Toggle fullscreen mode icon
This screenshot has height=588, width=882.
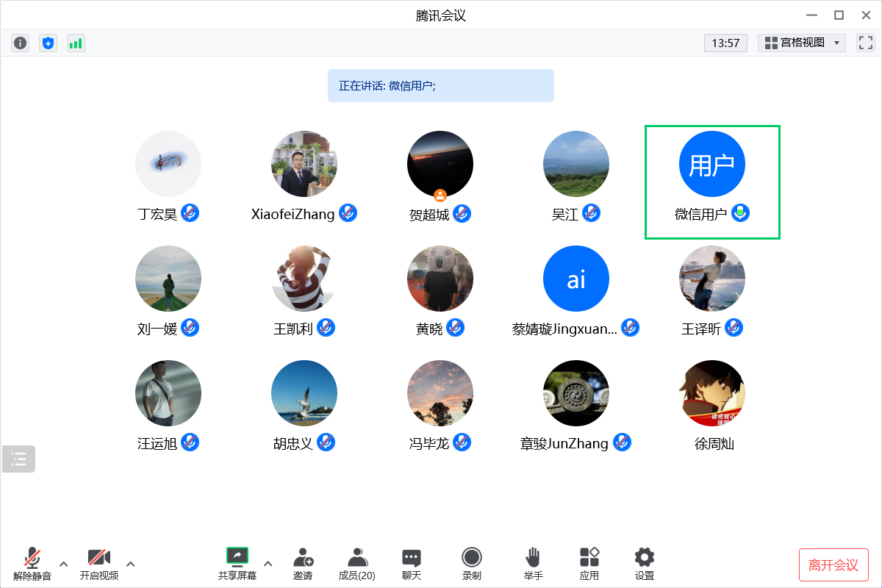865,43
